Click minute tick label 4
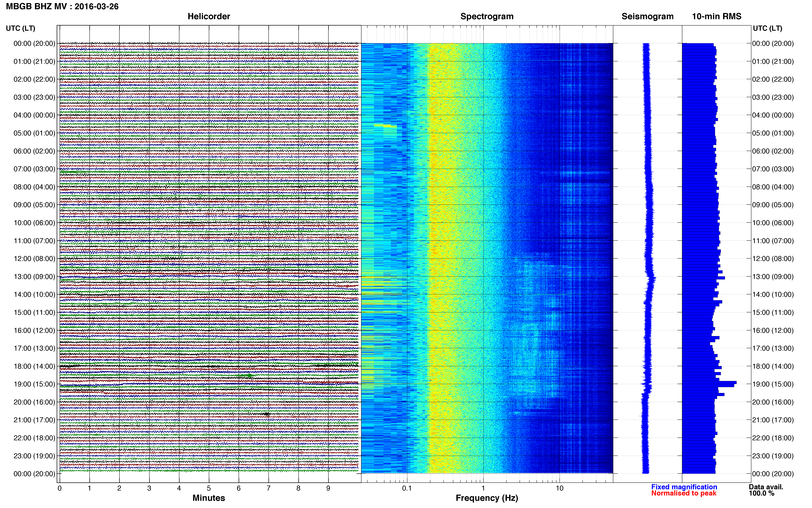The image size is (812, 508). coord(179,488)
